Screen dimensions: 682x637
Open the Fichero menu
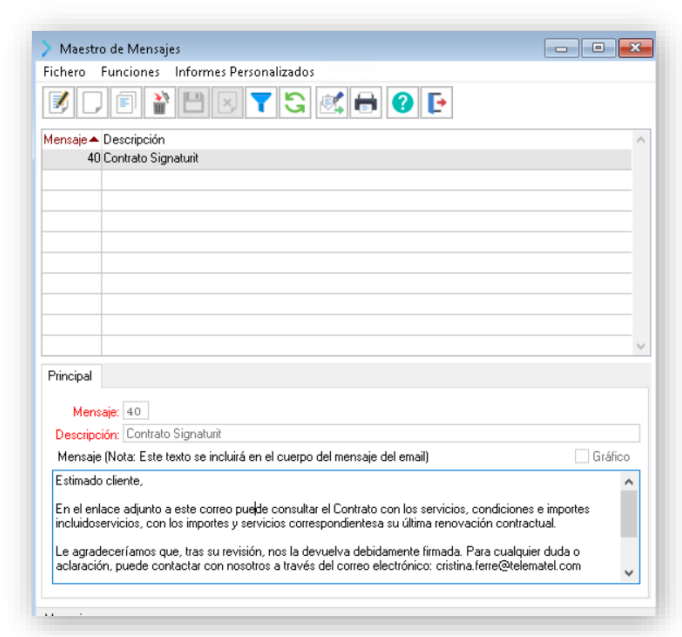(x=64, y=72)
